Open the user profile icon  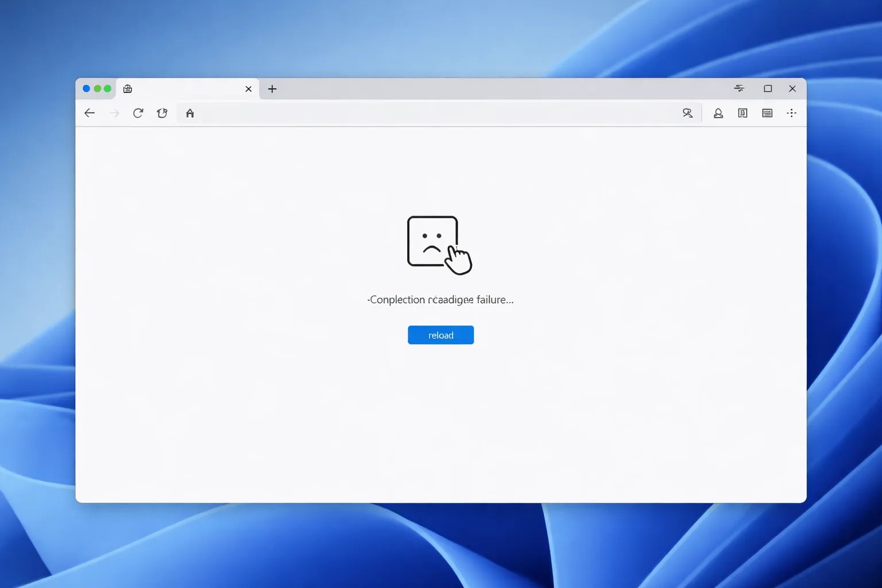tap(718, 113)
